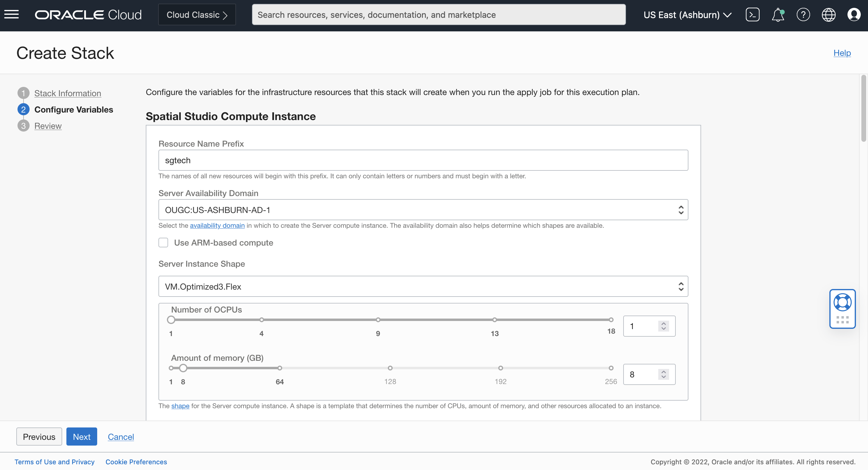The width and height of the screenshot is (868, 470).
Task: Enable Use ARM-based compute checkbox
Action: pyautogui.click(x=163, y=243)
